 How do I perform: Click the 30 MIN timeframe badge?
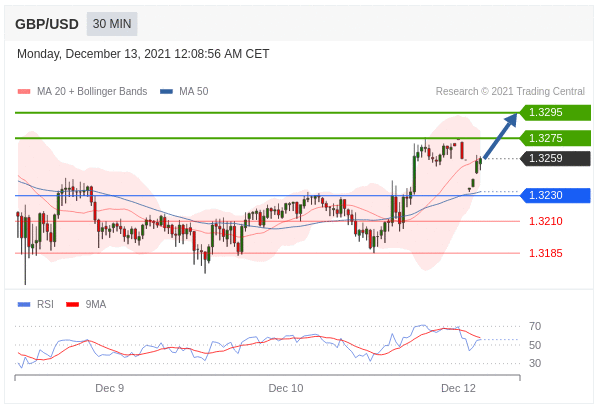pos(112,24)
